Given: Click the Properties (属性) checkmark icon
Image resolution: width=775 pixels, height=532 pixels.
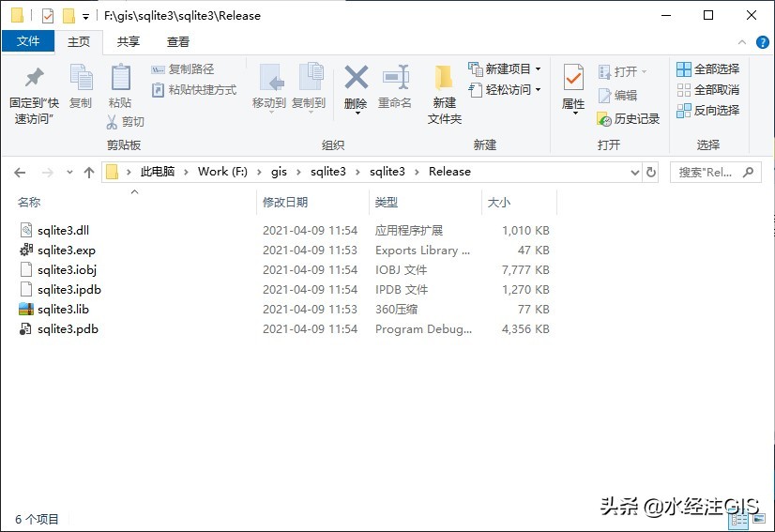Looking at the screenshot, I should [x=573, y=78].
